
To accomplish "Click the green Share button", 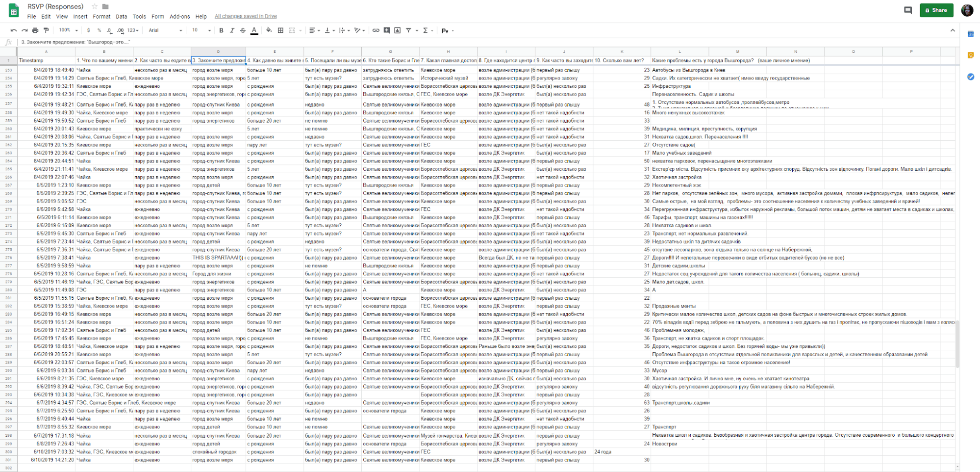I will coord(936,10).
